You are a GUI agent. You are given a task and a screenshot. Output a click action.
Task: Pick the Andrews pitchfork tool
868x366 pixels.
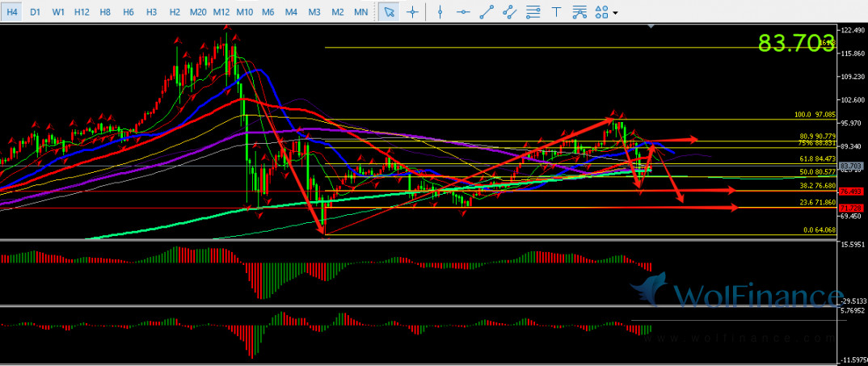tap(579, 12)
